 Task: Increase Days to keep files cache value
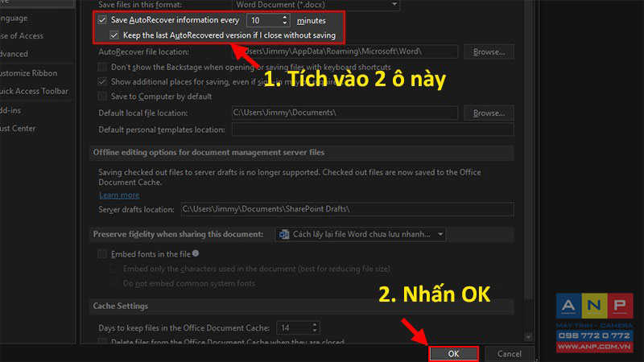315,325
